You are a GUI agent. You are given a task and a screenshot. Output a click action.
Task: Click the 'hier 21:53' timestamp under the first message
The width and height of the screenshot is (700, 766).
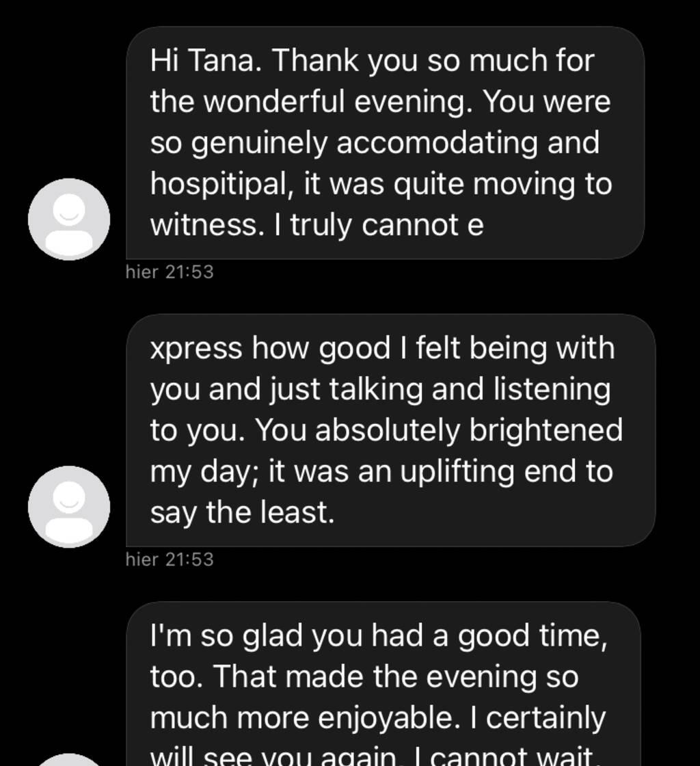[170, 272]
